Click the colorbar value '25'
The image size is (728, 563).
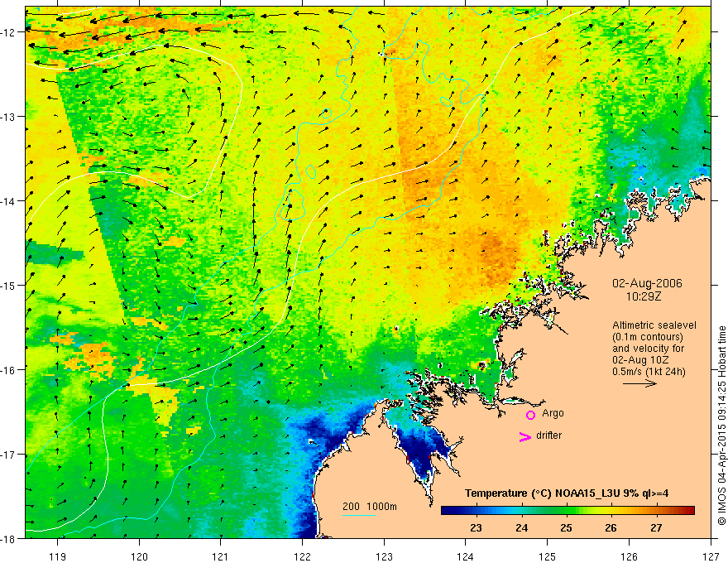click(566, 528)
